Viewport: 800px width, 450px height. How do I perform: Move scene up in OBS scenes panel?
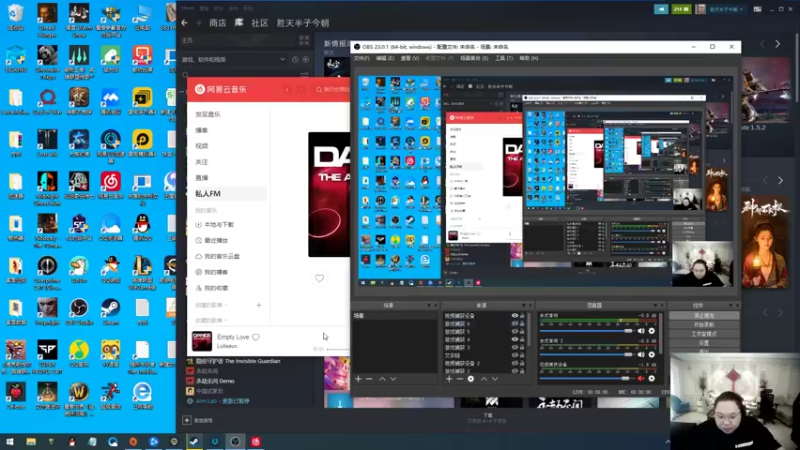point(382,379)
